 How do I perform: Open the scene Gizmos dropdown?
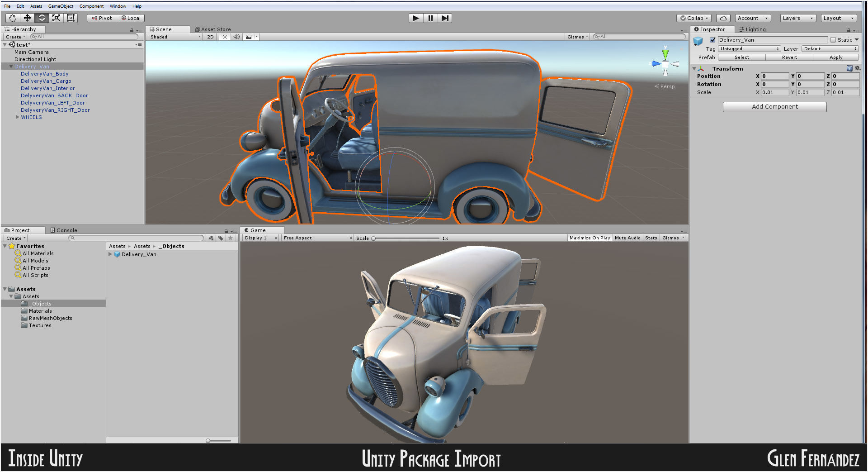pos(577,37)
